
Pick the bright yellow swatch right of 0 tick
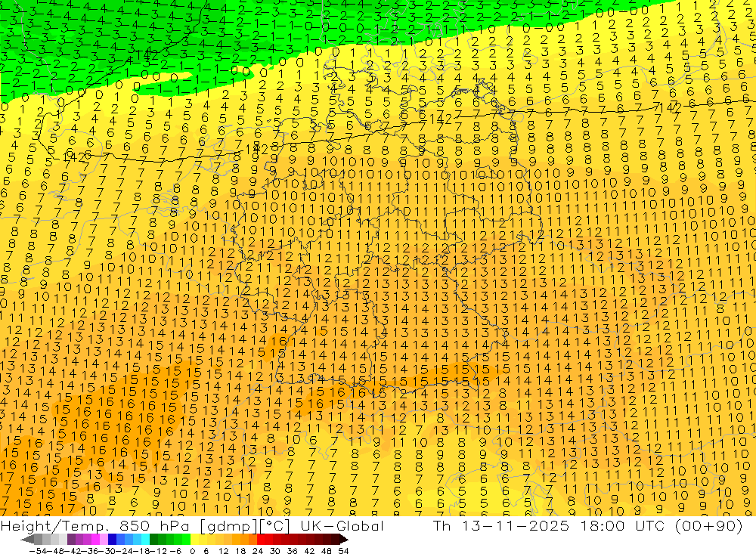(x=194, y=540)
